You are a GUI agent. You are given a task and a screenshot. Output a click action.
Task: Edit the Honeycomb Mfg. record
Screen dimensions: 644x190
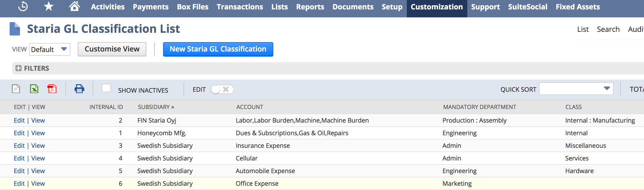[19, 133]
